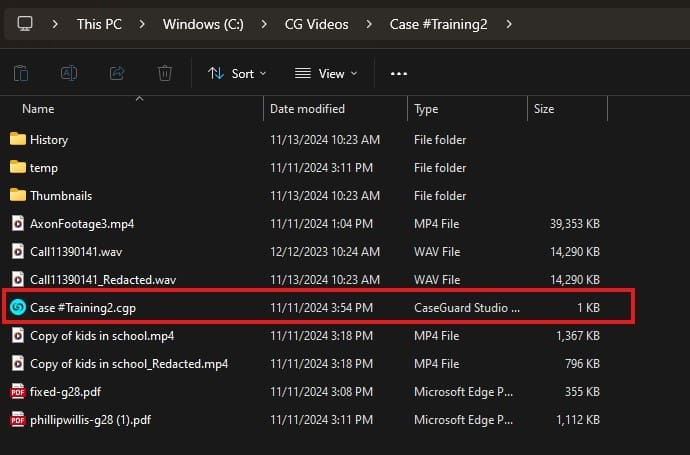Select the CaseGuard project file icon
This screenshot has height=455, width=690.
(17, 307)
